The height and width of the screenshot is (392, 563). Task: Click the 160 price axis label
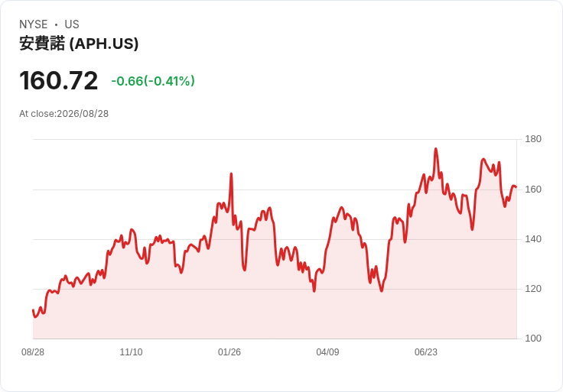coord(533,189)
